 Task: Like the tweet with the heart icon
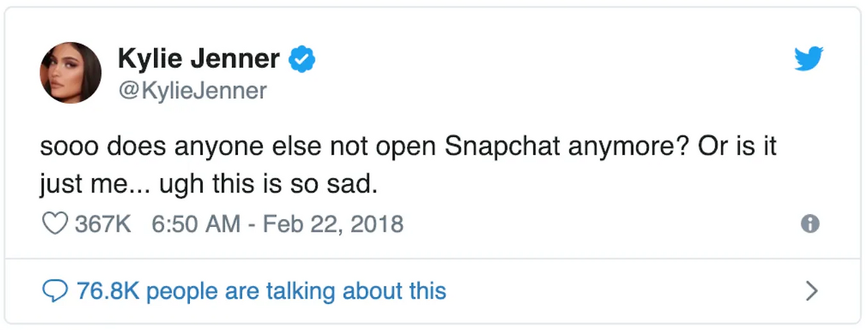(x=54, y=224)
